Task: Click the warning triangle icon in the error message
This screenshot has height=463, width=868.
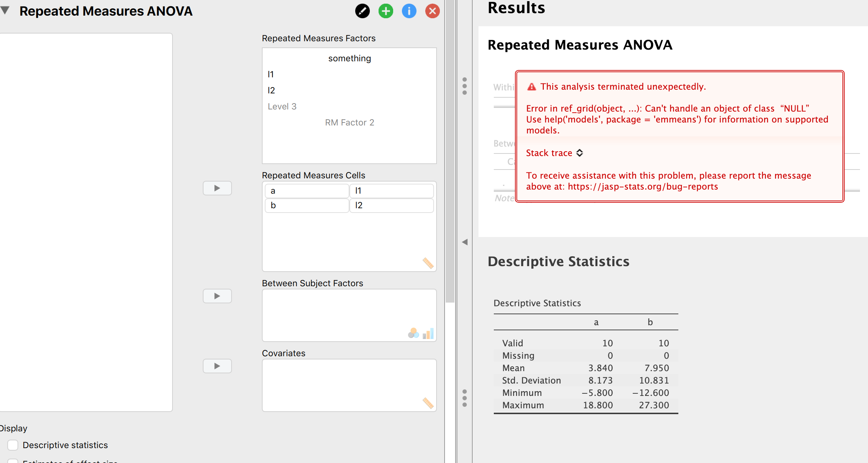Action: 532,86
